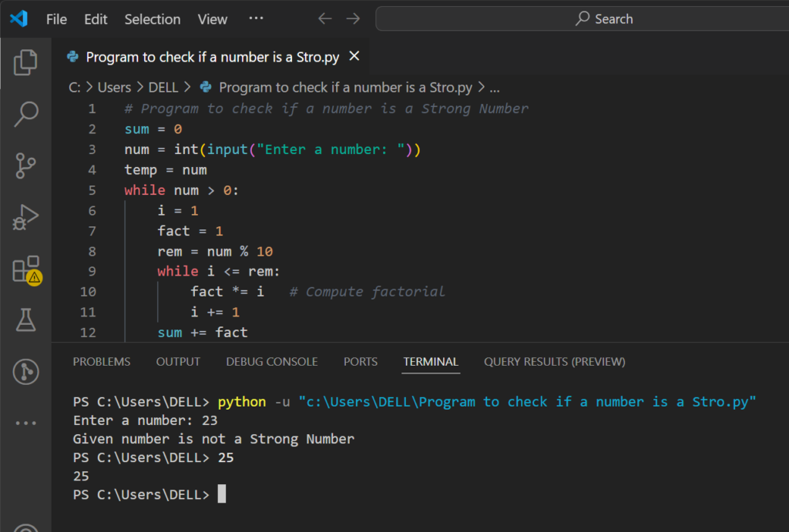Click the comment on line 1
The width and height of the screenshot is (789, 532).
point(327,109)
